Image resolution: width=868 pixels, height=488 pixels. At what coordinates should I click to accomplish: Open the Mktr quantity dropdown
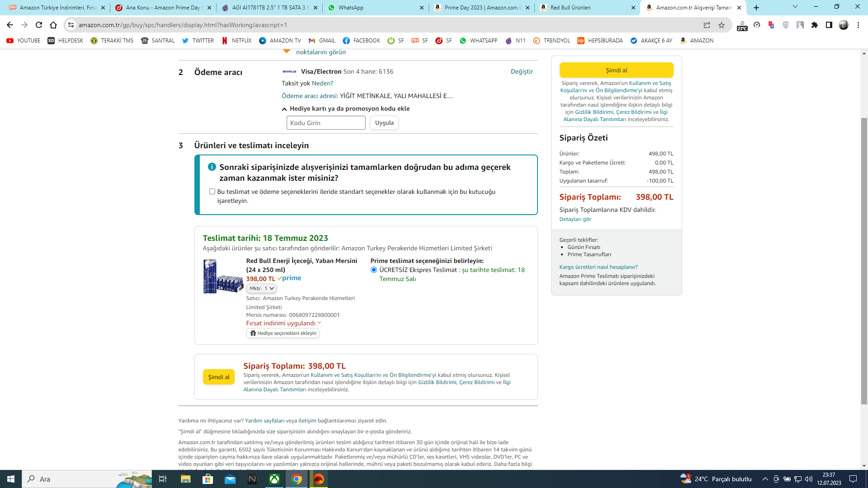click(x=262, y=288)
